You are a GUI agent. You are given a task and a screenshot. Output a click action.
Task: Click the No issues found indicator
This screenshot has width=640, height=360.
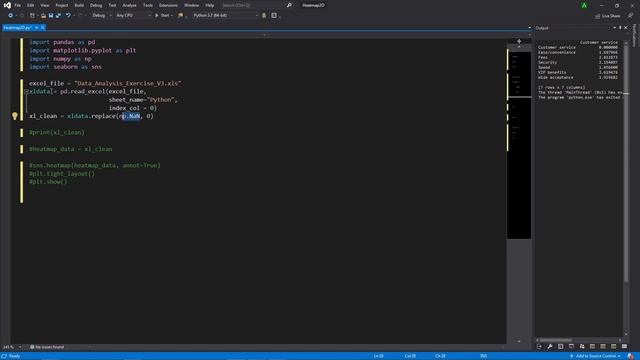coord(47,347)
